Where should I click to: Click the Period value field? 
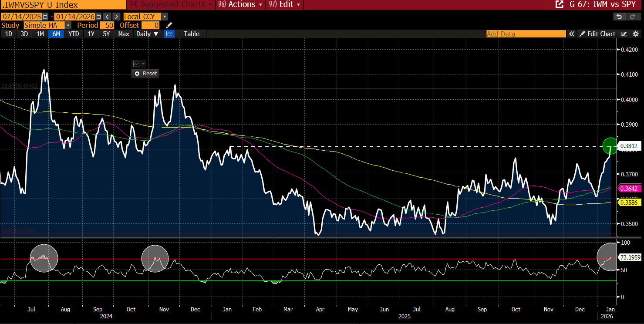click(x=108, y=25)
